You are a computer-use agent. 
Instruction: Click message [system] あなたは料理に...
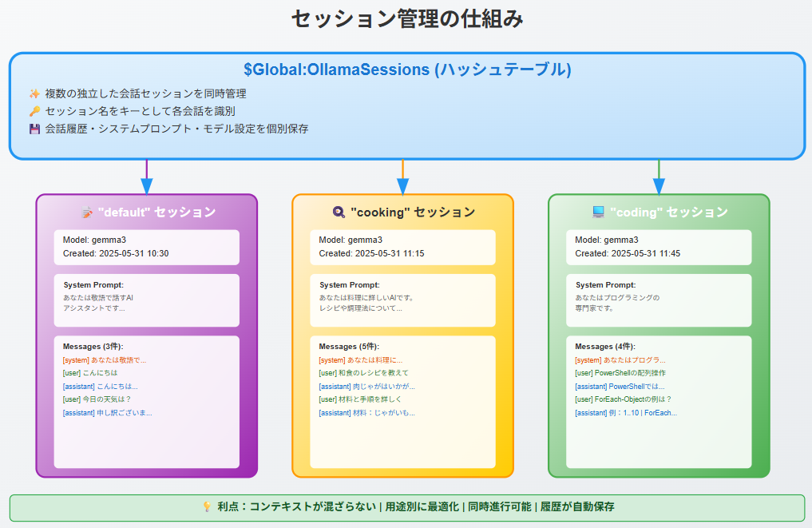(x=360, y=360)
